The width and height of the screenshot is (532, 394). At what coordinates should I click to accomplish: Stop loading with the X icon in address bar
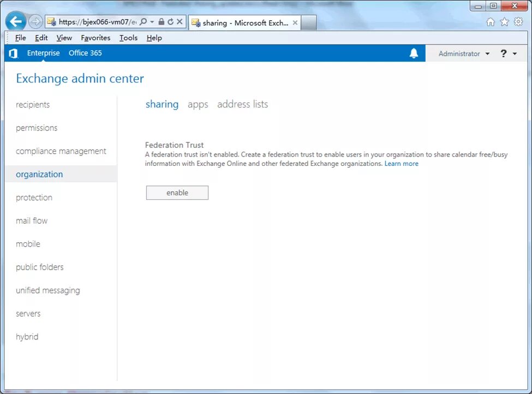[180, 22]
